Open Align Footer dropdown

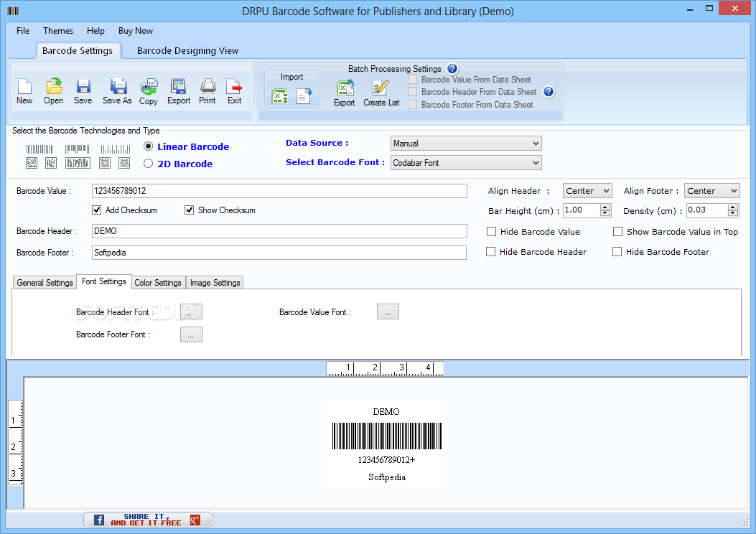tap(711, 191)
